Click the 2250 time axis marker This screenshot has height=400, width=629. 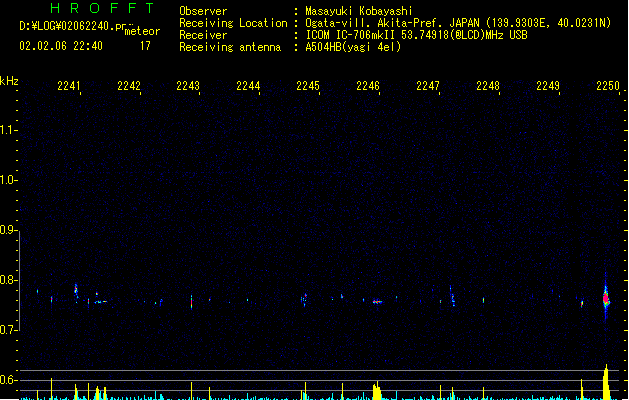click(x=608, y=86)
